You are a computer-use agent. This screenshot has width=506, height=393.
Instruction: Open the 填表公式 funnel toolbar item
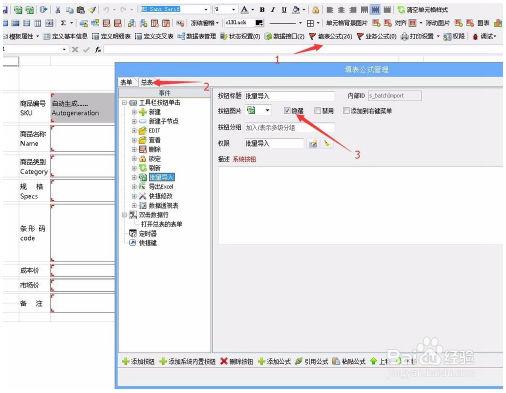[330, 36]
